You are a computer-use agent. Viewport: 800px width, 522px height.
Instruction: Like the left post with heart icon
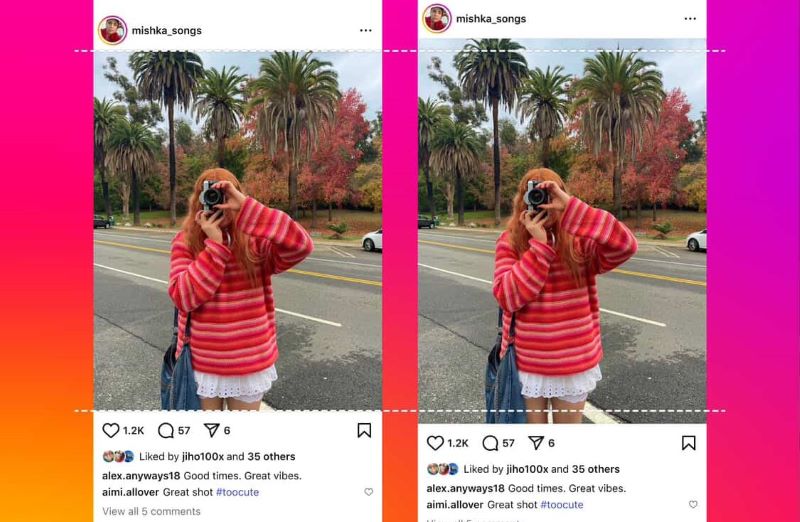coord(111,430)
